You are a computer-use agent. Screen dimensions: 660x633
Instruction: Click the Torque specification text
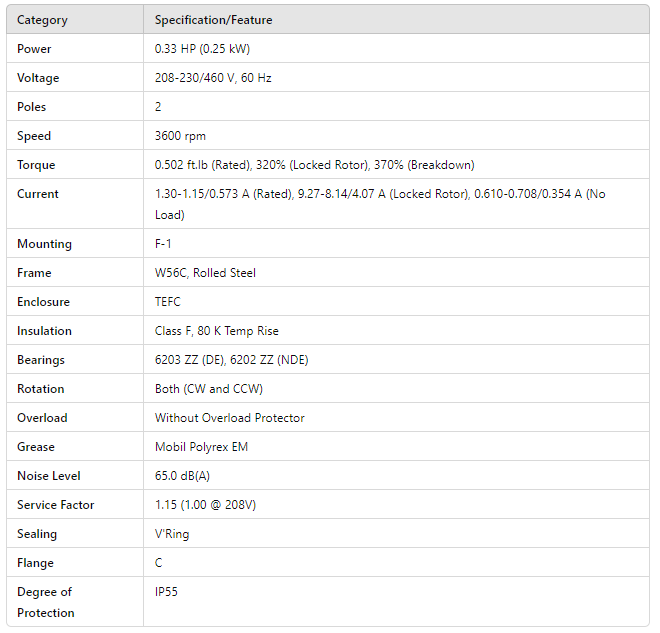point(314,165)
